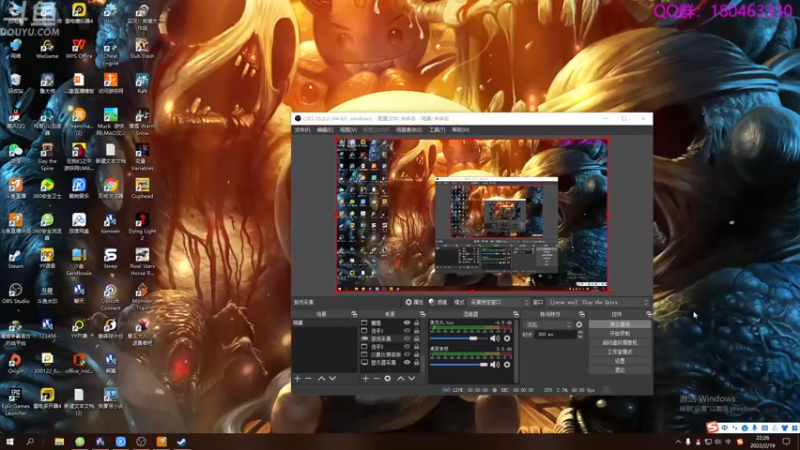This screenshot has height=450, width=800.
Task: Add a new scene with the plus icon
Action: pos(297,379)
